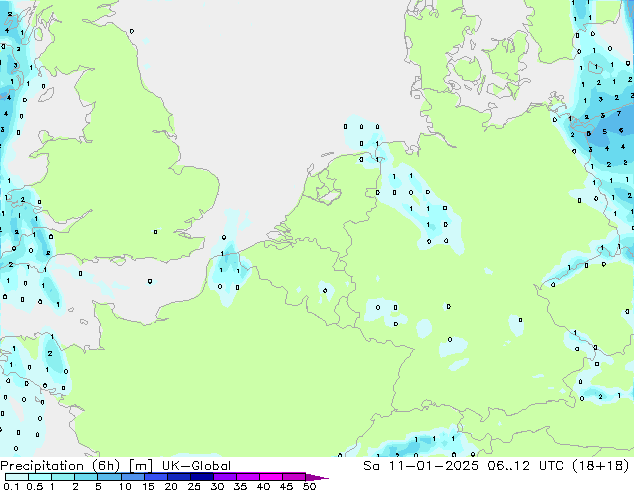Click the 10–15 legend color swatch
This screenshot has width=634, height=490.
tap(132, 477)
